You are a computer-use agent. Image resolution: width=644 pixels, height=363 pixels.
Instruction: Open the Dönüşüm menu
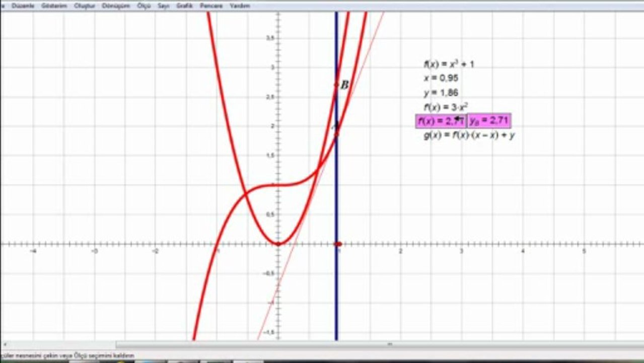coord(115,6)
